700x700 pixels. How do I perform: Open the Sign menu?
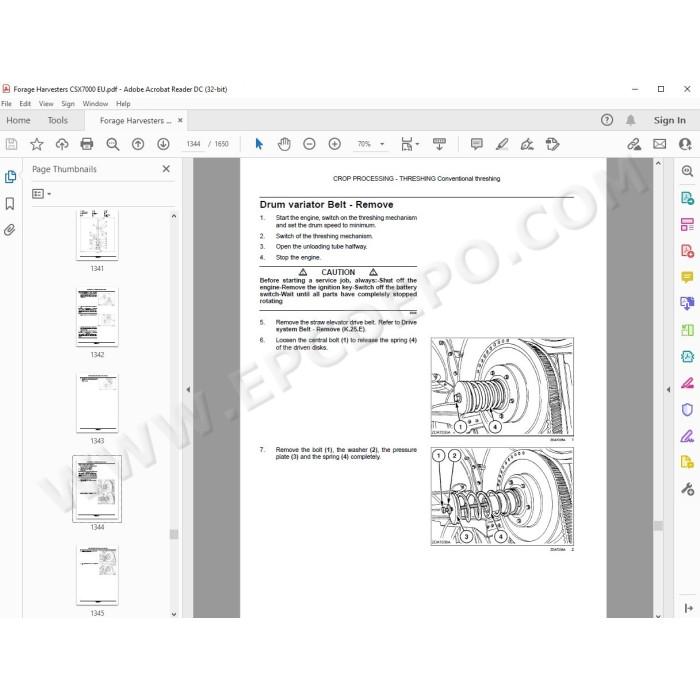tap(68, 104)
